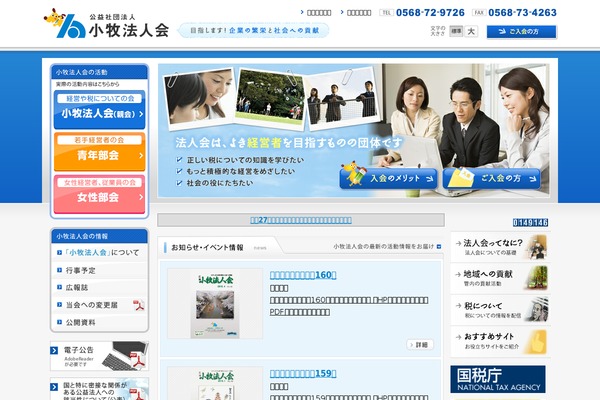Open 広報誌 sidebar item

99,287
